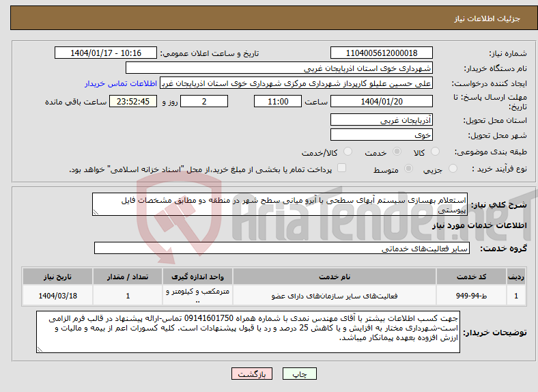Click the description textarea resize handle
538x392 pixels.
point(96,212)
